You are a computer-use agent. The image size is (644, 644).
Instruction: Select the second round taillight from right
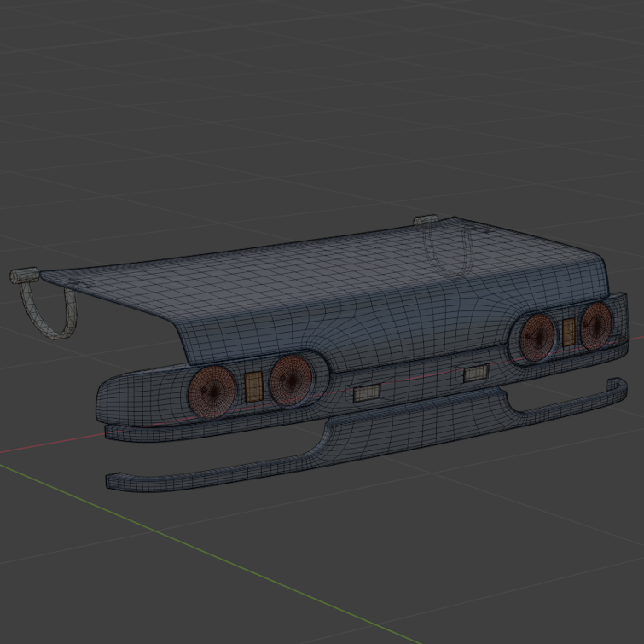pos(537,337)
